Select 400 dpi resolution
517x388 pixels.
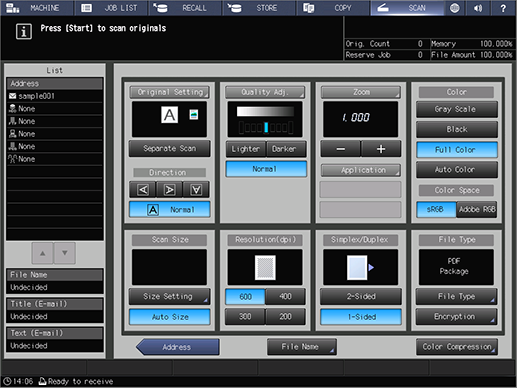pyautogui.click(x=285, y=296)
